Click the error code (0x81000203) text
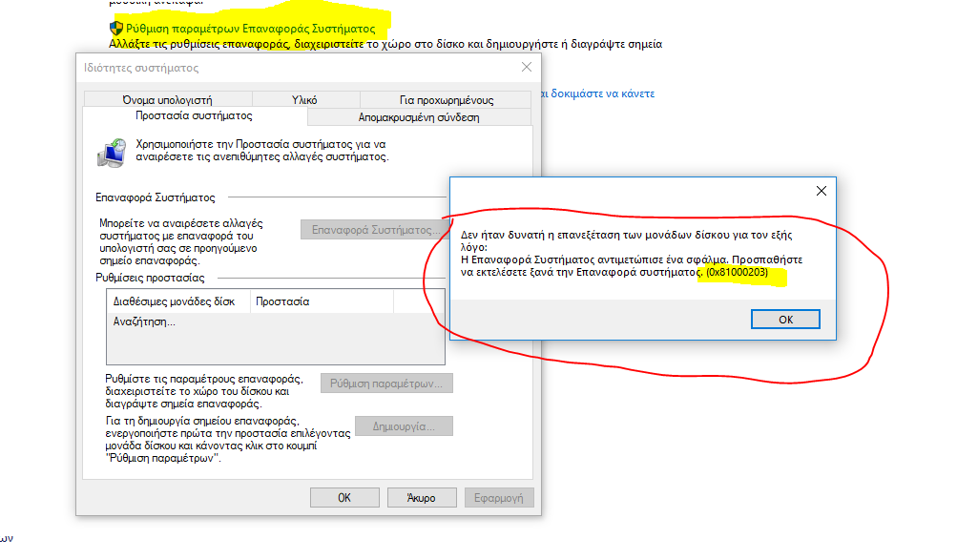 pos(737,272)
